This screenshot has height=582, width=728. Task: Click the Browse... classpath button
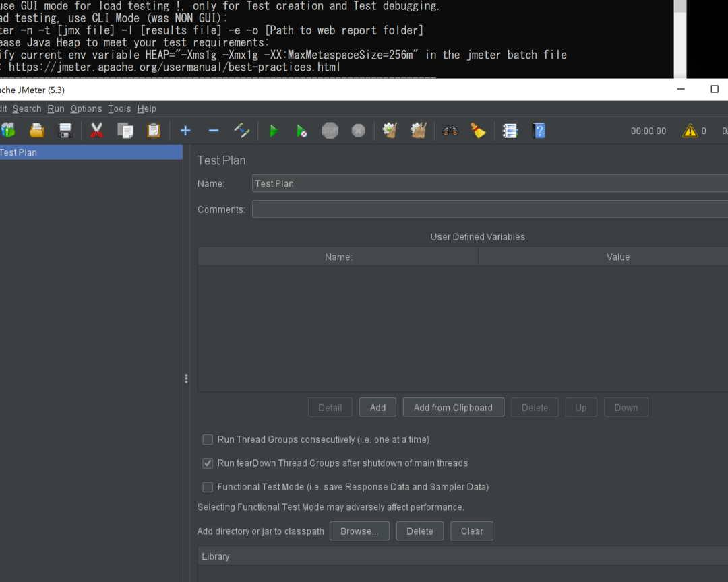click(x=359, y=531)
